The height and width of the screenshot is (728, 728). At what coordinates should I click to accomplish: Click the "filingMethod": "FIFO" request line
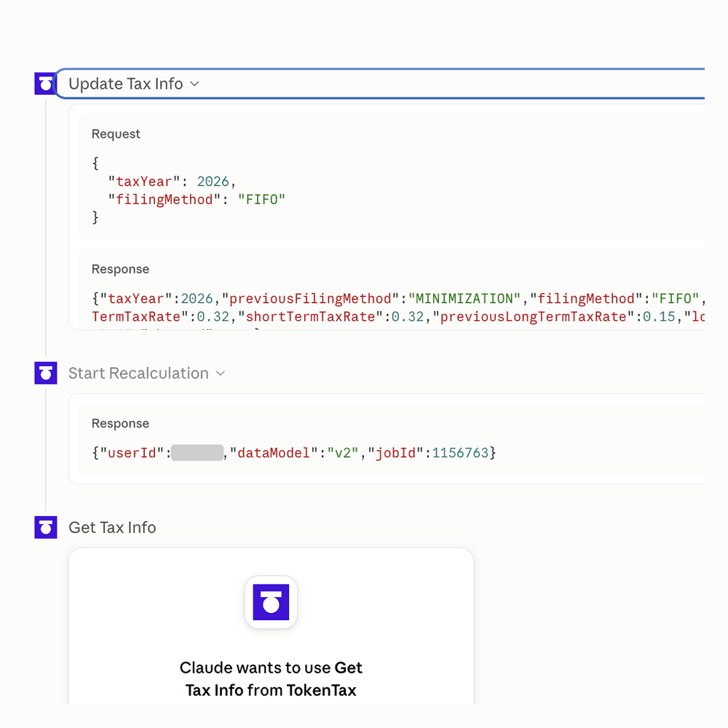pyautogui.click(x=197, y=199)
